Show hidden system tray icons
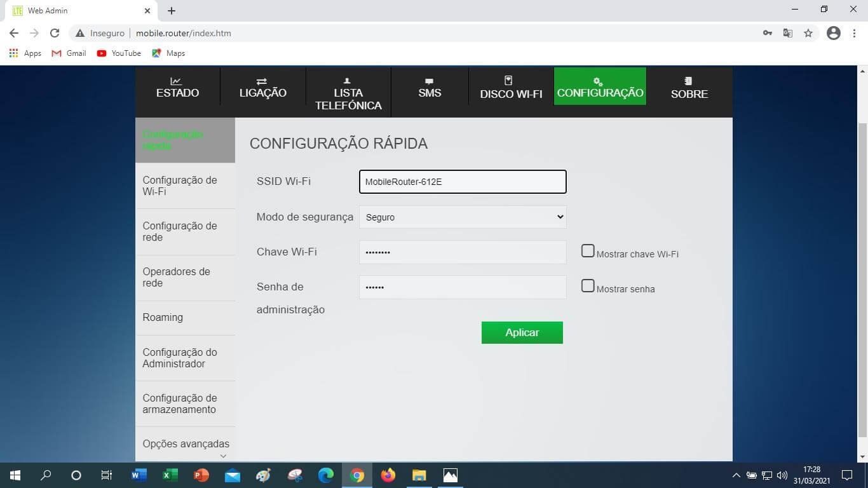The width and height of the screenshot is (868, 488). point(736,475)
